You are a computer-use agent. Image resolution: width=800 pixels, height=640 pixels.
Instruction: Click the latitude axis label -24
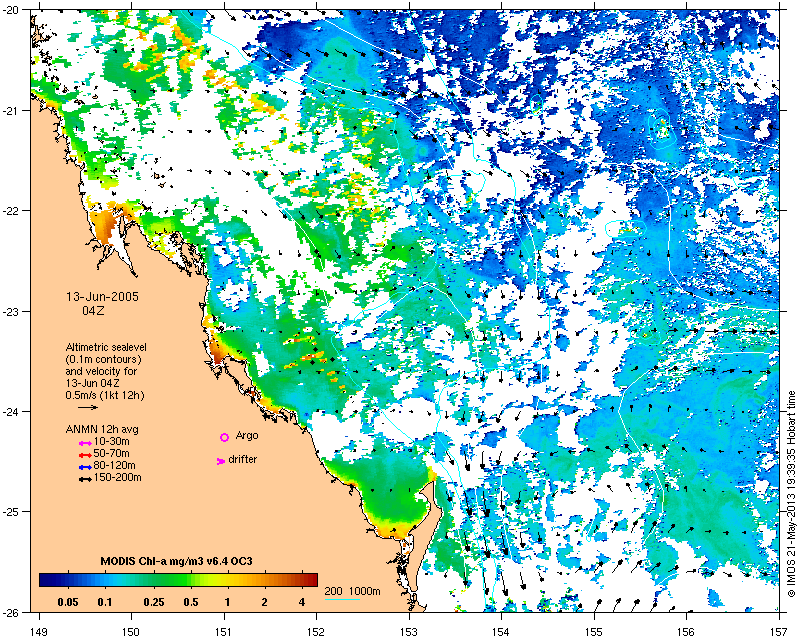pos(10,411)
